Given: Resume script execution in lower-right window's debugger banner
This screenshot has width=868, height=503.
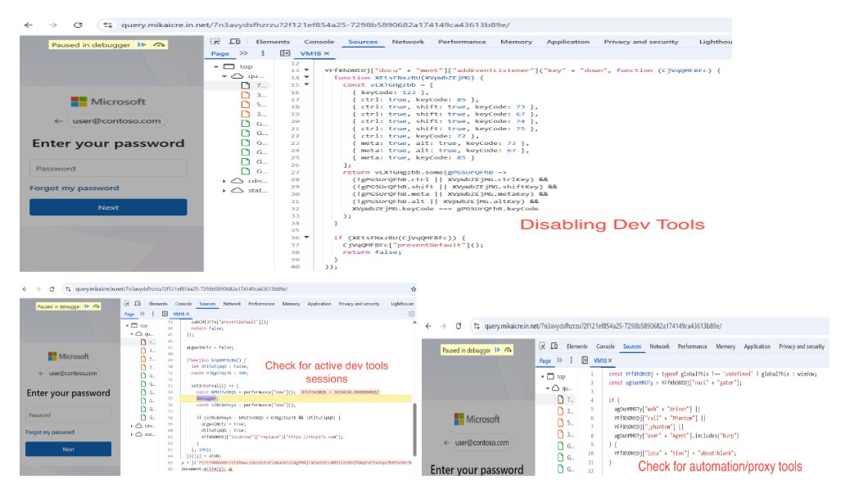Looking at the screenshot, I should [x=497, y=350].
